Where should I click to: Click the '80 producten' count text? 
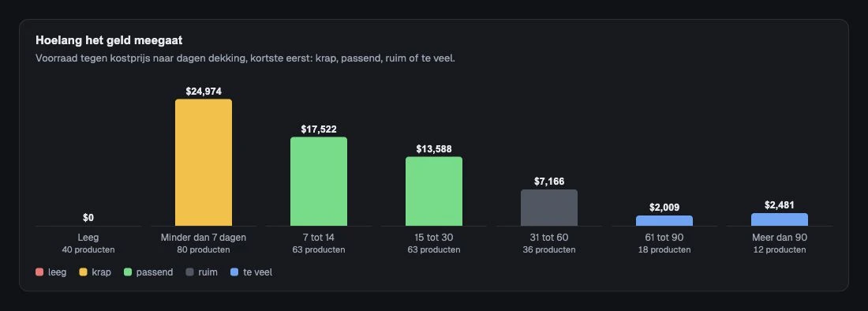[x=204, y=250]
